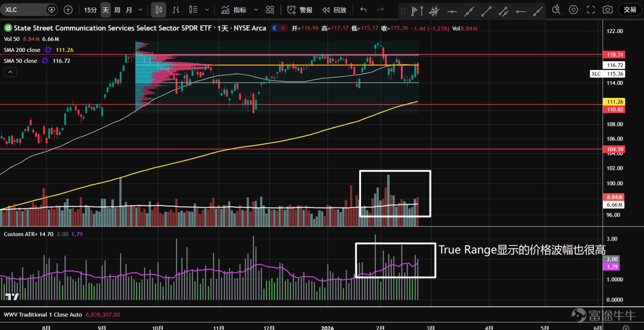Viewport: 644px width, 330px height.
Task: Click the 118.31 red price label
Action: [614, 55]
